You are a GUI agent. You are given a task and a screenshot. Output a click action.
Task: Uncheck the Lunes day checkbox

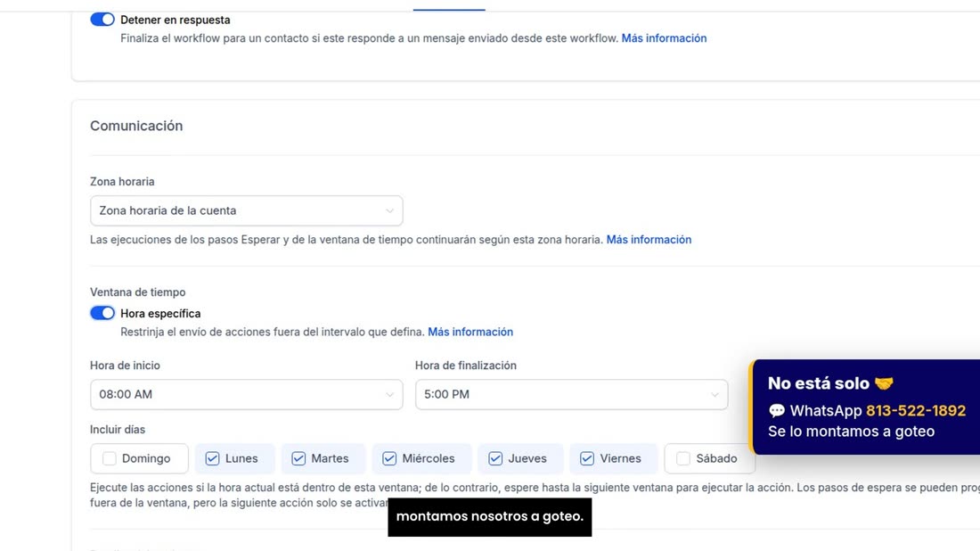click(x=213, y=458)
